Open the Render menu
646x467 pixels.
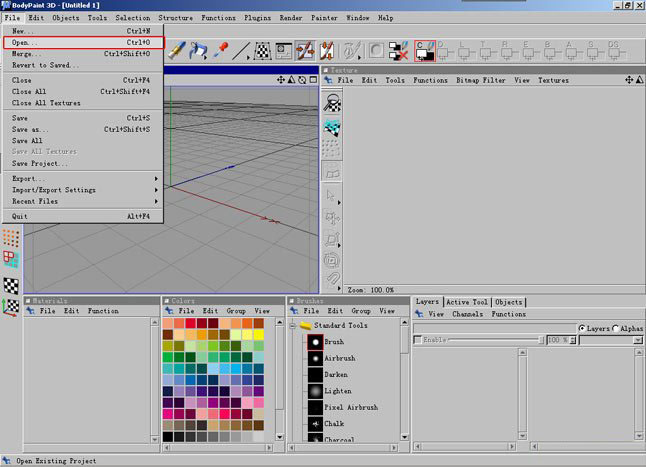coord(291,18)
